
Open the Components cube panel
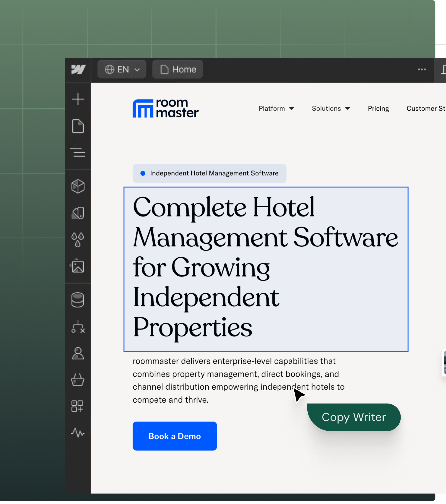tap(78, 186)
